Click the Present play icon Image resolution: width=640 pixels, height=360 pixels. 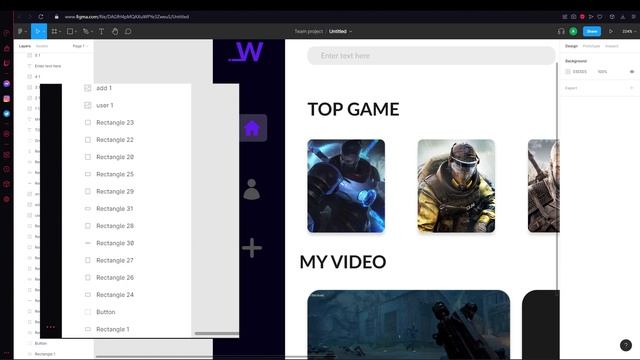(x=611, y=31)
